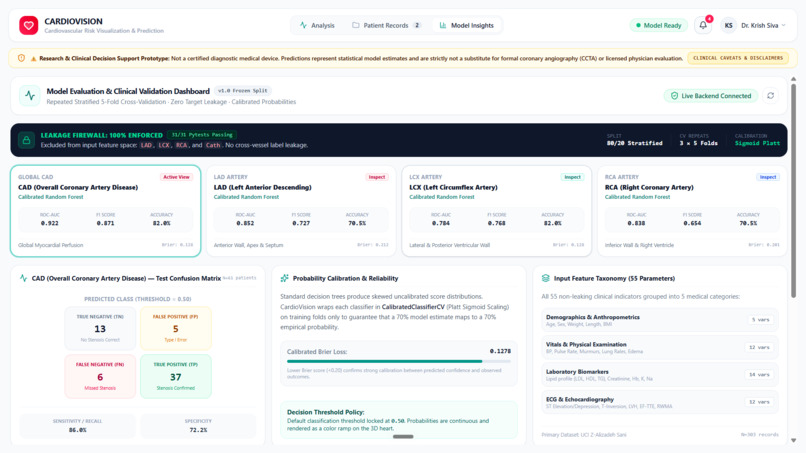This screenshot has width=806, height=453.
Task: Click the v1.0 Frozen Split badge
Action: [243, 90]
